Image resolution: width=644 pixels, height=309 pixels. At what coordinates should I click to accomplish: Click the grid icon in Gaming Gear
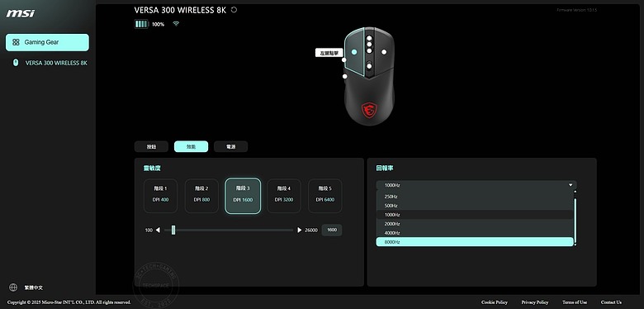[16, 42]
